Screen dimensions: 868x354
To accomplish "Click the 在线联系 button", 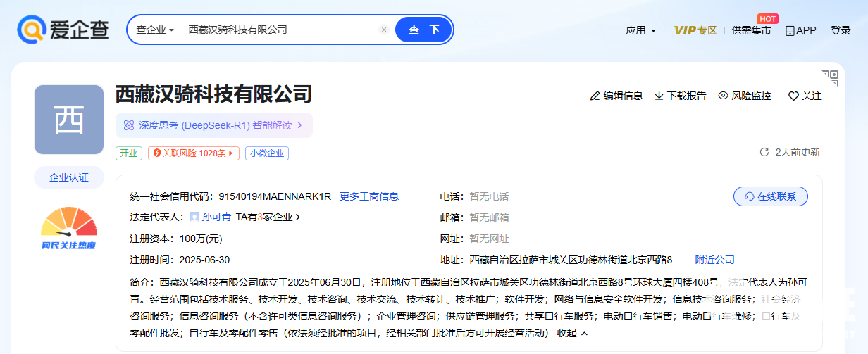I will click(770, 196).
